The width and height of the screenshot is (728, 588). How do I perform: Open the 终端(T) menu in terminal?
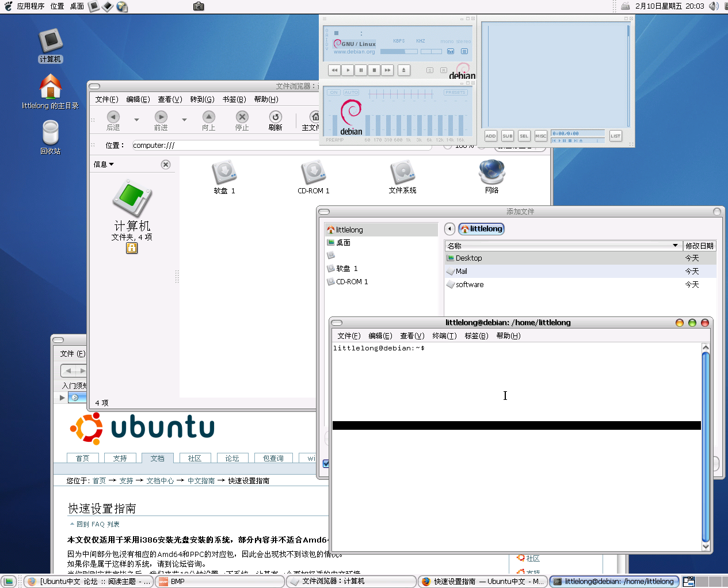click(x=445, y=336)
